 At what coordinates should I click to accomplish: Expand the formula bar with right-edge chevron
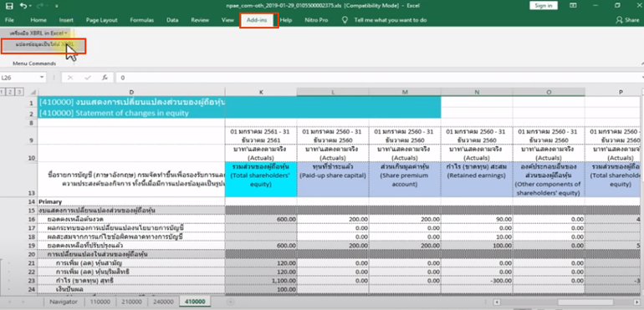(x=642, y=77)
